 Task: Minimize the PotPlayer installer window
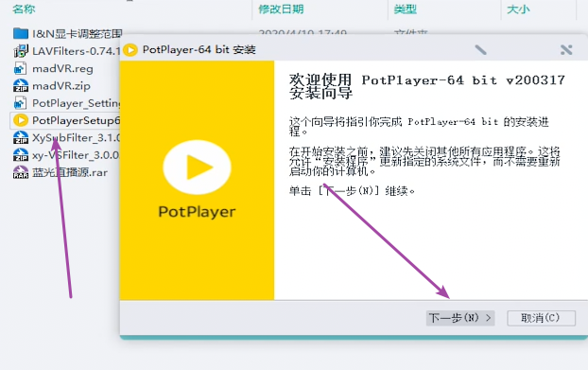tap(480, 49)
